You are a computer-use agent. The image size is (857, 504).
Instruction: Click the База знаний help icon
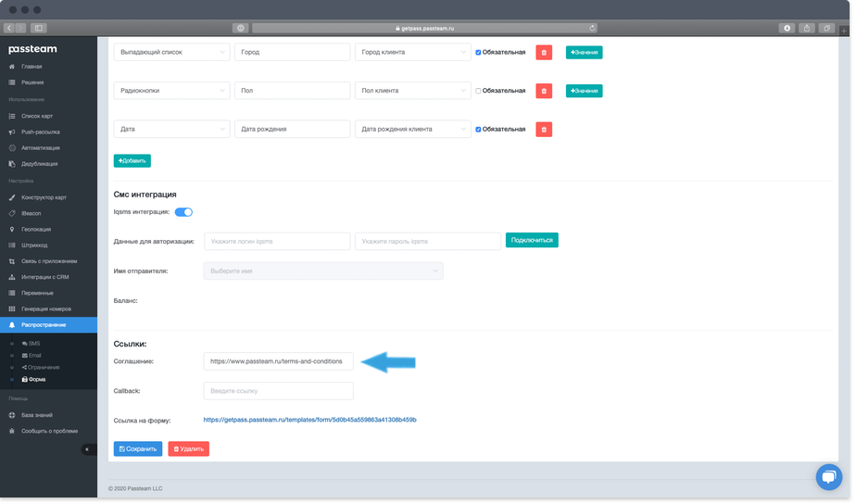click(12, 416)
